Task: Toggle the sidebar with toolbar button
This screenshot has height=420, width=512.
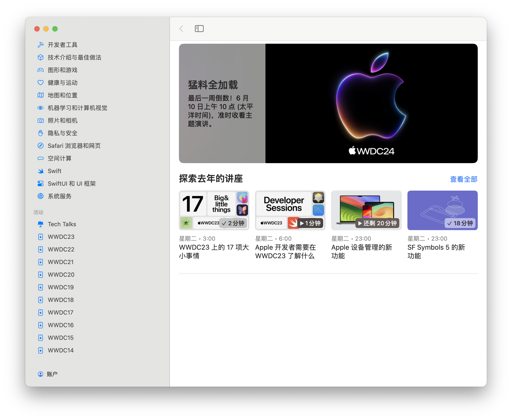Action: tap(199, 29)
